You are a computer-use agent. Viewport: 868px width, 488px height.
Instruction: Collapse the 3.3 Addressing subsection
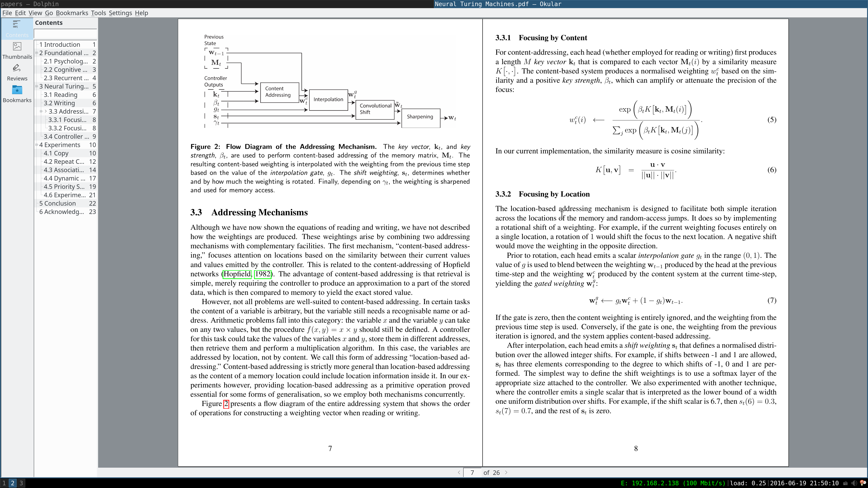click(x=41, y=111)
